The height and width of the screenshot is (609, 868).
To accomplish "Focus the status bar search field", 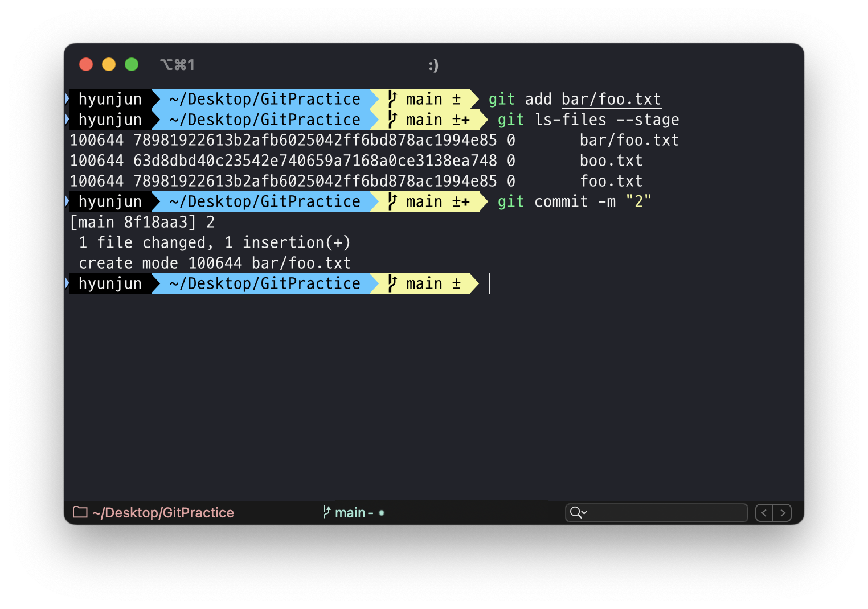I will pos(656,513).
